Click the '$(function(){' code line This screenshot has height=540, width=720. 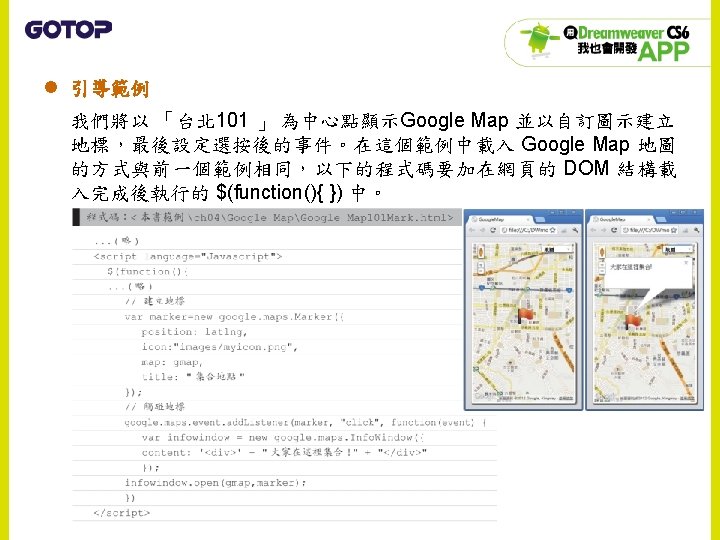click(x=147, y=272)
